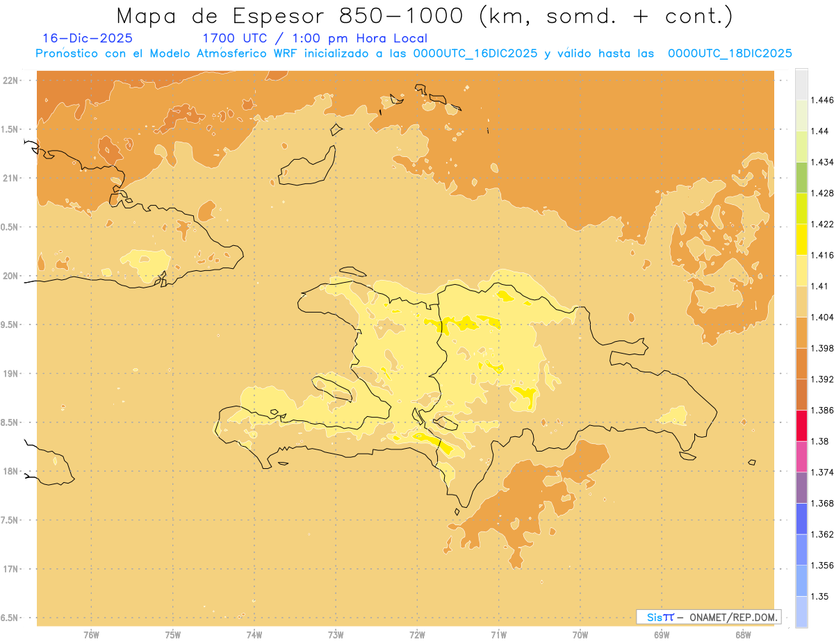Click the legend value 1.404
Viewport: 834px width, 644px height.
pyautogui.click(x=821, y=317)
